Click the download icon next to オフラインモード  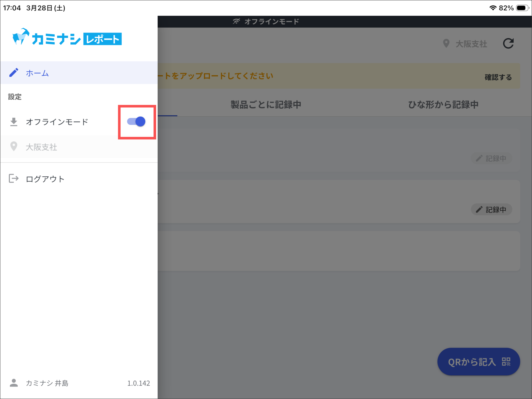pyautogui.click(x=14, y=122)
